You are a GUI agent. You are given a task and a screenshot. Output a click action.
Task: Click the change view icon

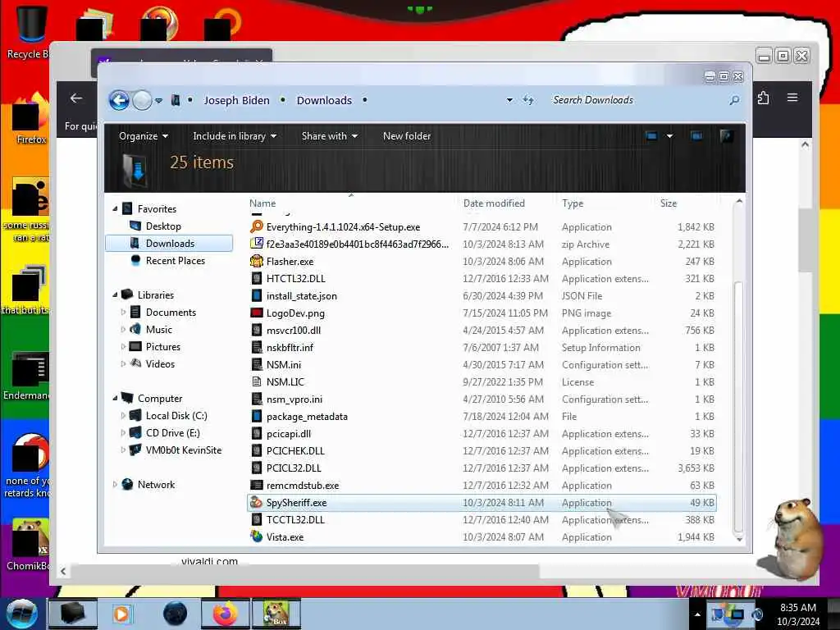tap(651, 136)
